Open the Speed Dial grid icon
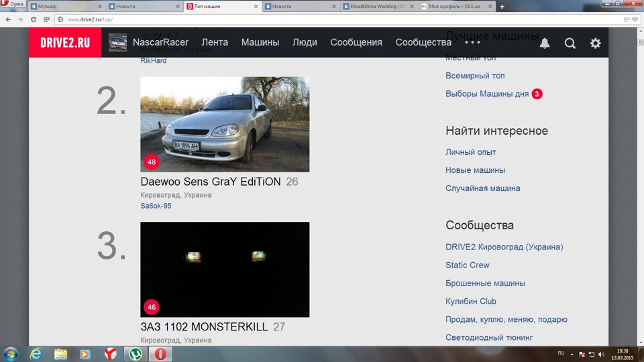The image size is (644, 362). 46,19
